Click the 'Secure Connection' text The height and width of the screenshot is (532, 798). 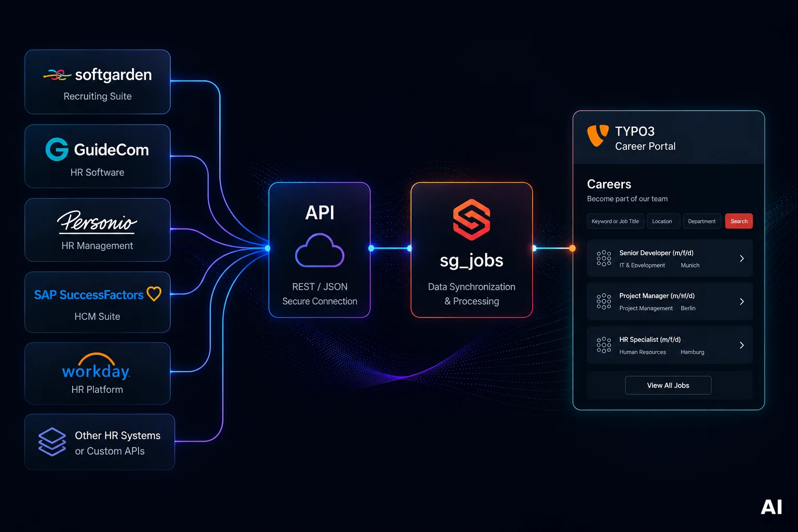320,301
